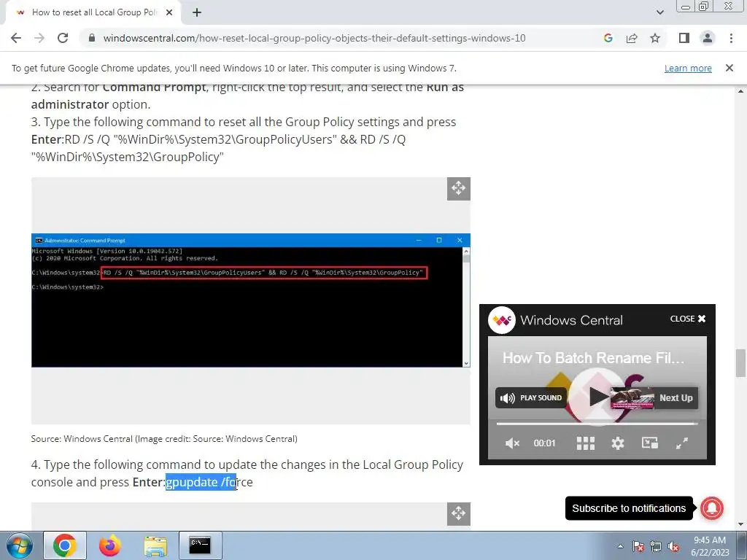This screenshot has width=747, height=560.
Task: Click the address bar URL field
Action: click(314, 38)
